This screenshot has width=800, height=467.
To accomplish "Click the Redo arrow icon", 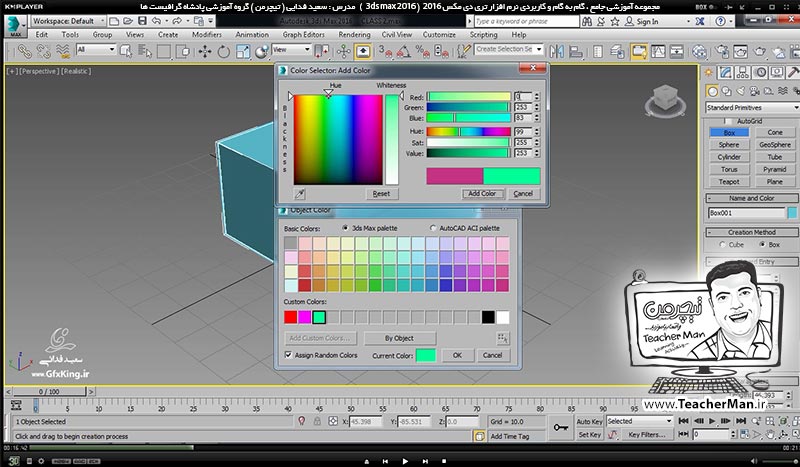I will (177, 21).
